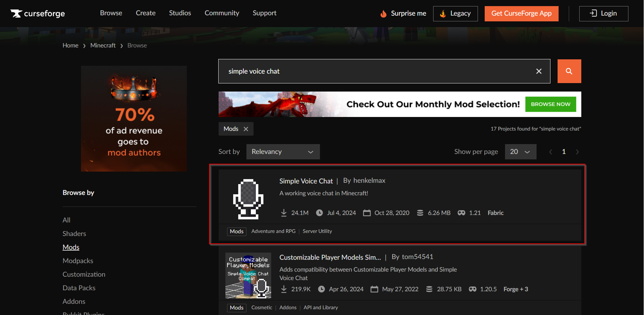
Task: Clear the search field with the X icon
Action: (539, 71)
